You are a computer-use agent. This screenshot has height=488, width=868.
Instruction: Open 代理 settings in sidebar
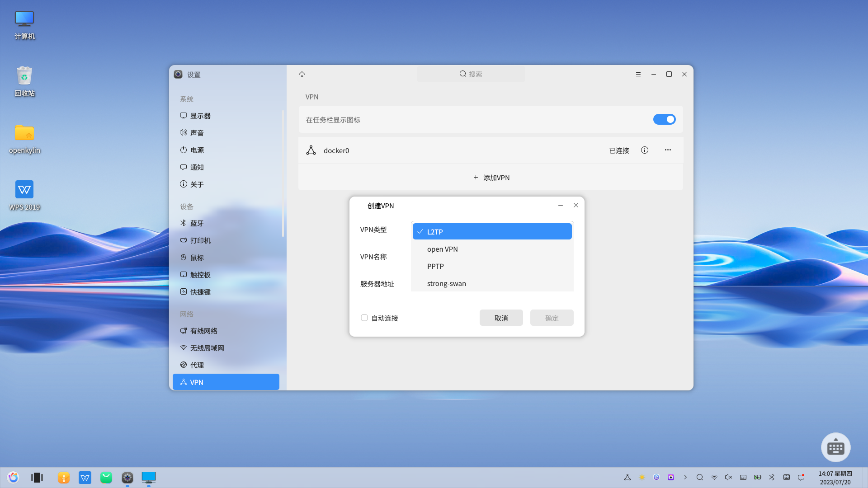(226, 365)
